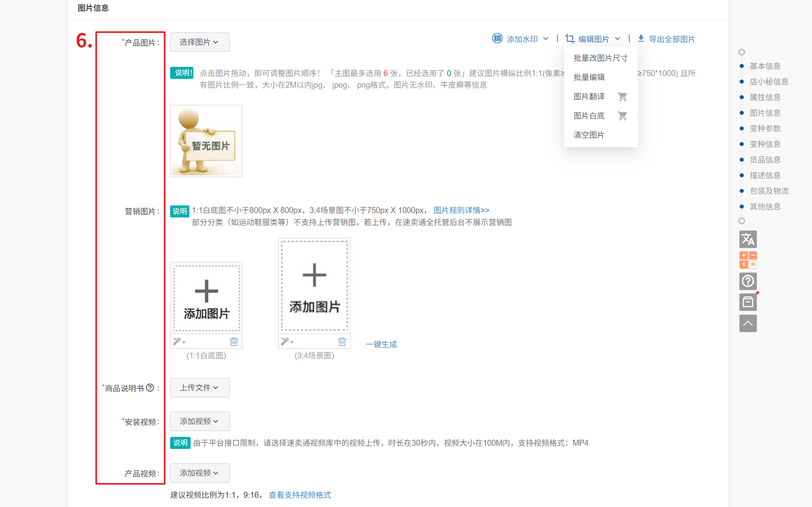
Task: Open the 选择图片 dropdown
Action: click(x=199, y=42)
